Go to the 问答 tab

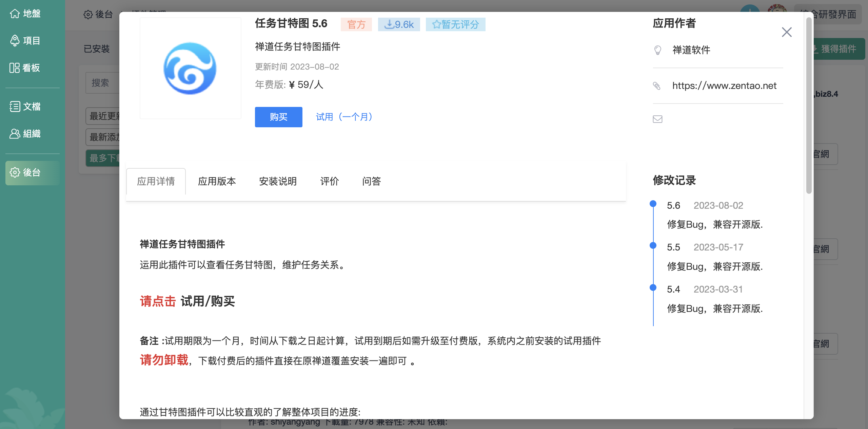click(371, 181)
